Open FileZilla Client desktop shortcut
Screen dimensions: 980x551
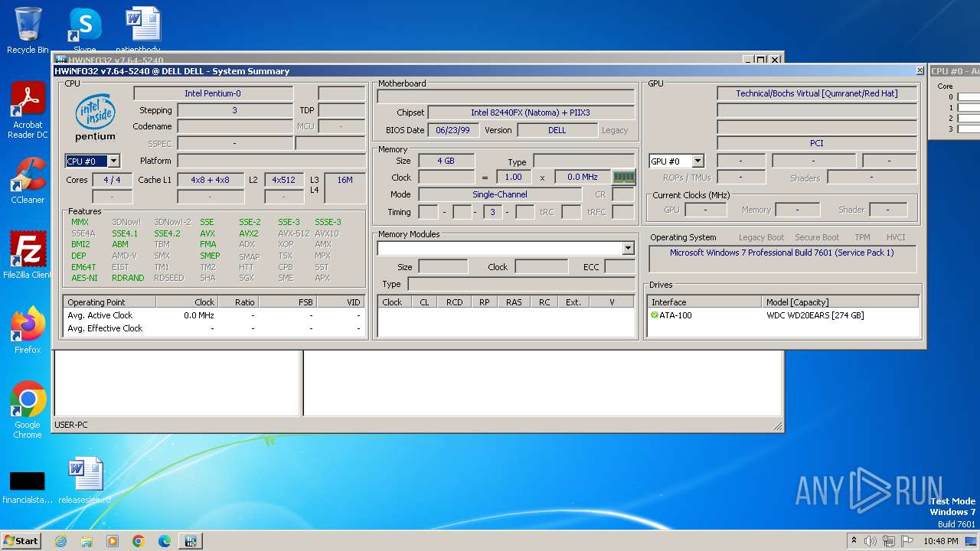(28, 256)
